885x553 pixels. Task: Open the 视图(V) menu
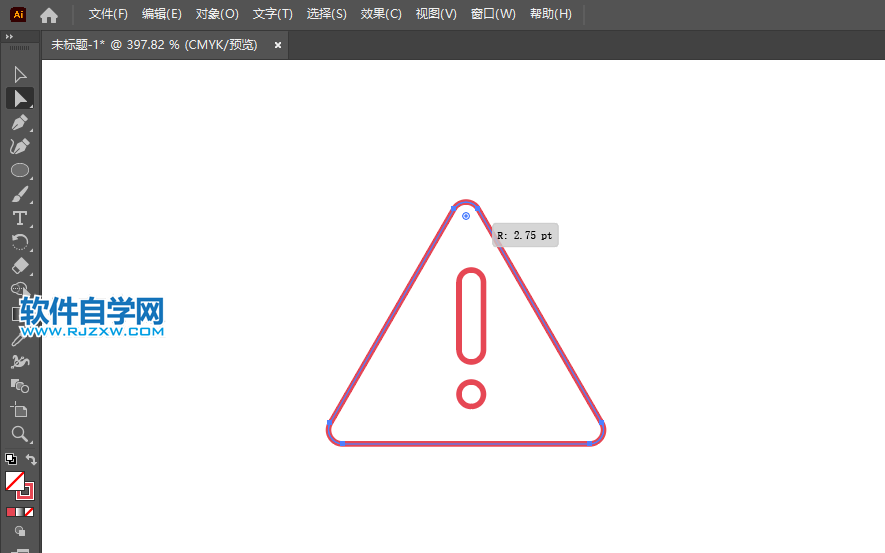click(x=436, y=14)
